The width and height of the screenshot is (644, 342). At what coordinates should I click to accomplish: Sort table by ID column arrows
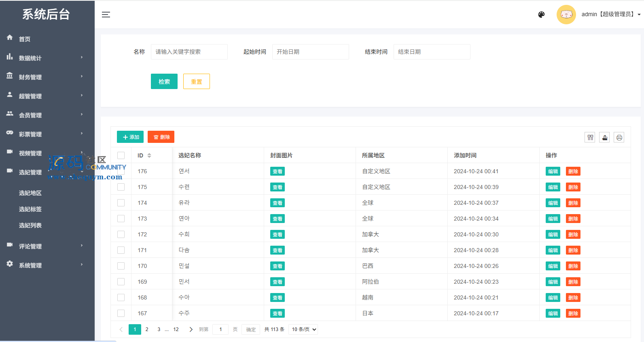click(x=149, y=155)
